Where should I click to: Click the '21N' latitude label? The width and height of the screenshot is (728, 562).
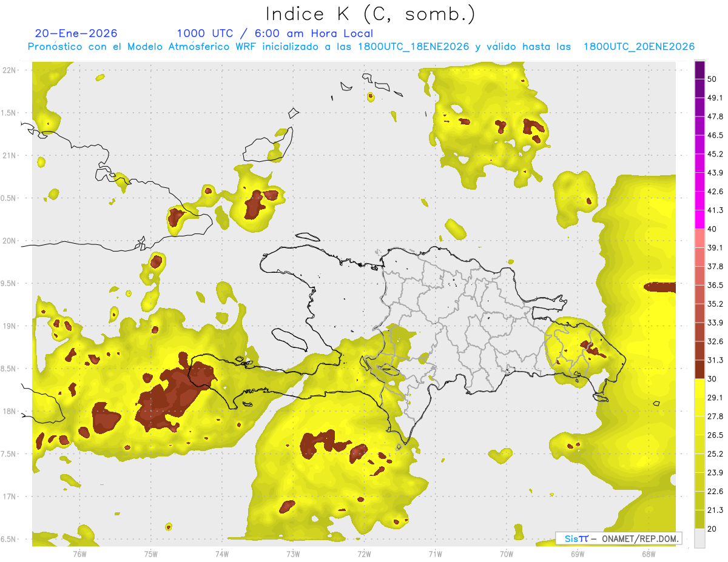(x=10, y=155)
